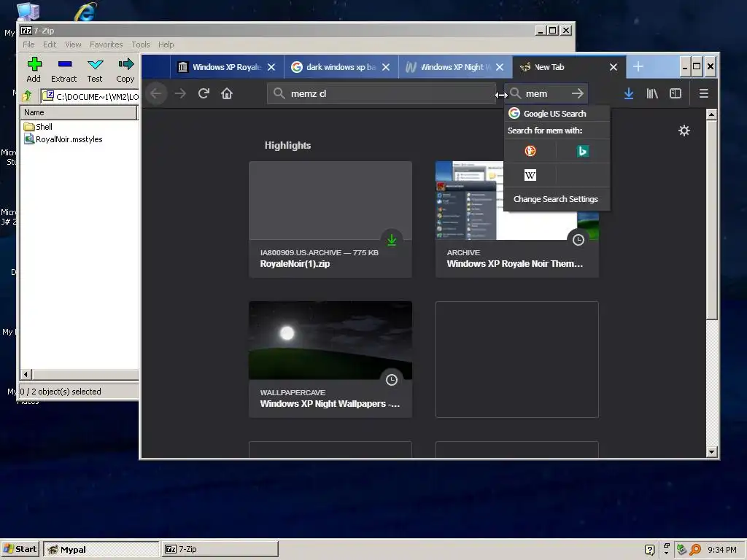The height and width of the screenshot is (560, 747).
Task: Open the Help menu in 7-Zip
Action: tap(166, 44)
